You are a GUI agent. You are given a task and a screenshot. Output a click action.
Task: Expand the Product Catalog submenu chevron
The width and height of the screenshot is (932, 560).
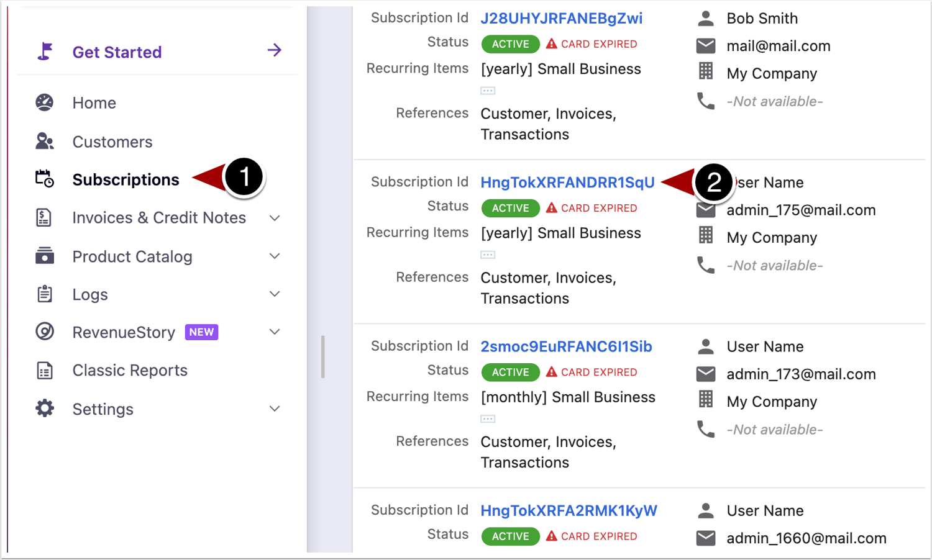tap(275, 256)
